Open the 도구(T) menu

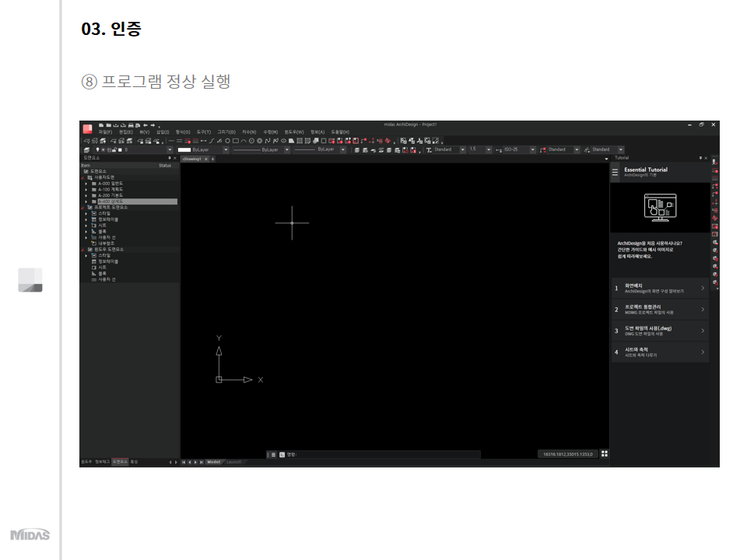(x=203, y=132)
